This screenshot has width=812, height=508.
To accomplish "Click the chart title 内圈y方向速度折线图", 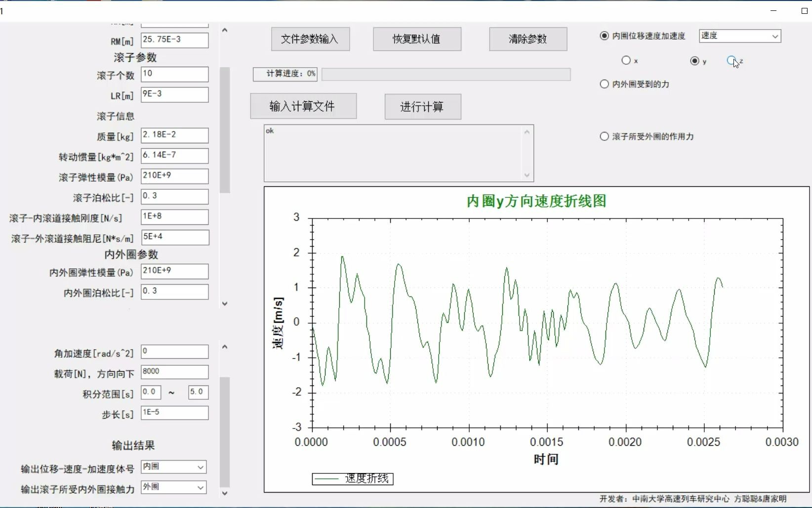I will click(x=536, y=201).
